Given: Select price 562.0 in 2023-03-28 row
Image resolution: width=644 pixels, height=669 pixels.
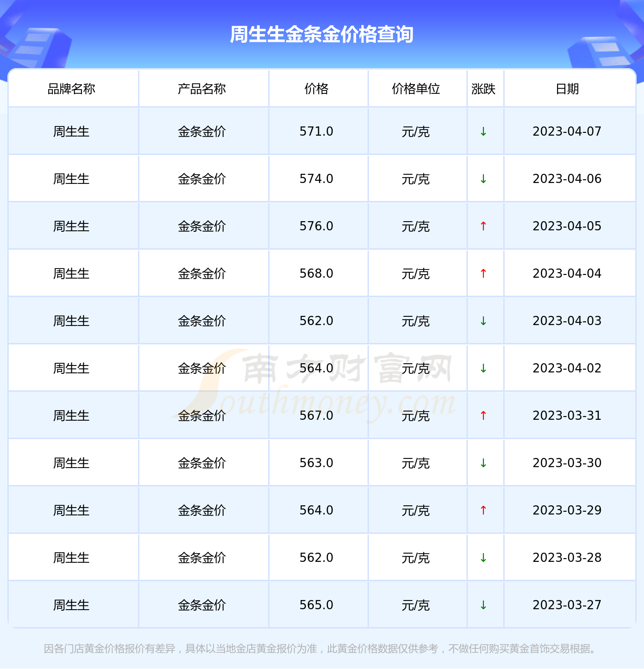Looking at the screenshot, I should pos(316,558).
